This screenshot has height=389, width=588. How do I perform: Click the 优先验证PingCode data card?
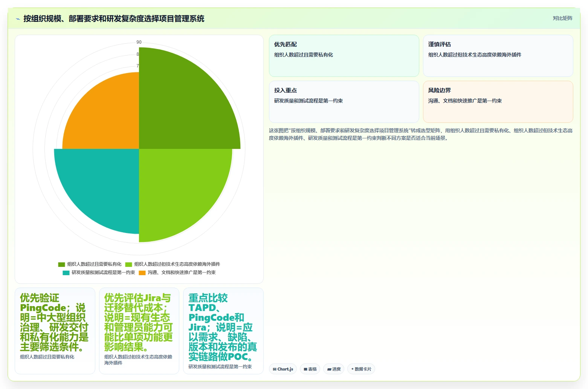(55, 331)
